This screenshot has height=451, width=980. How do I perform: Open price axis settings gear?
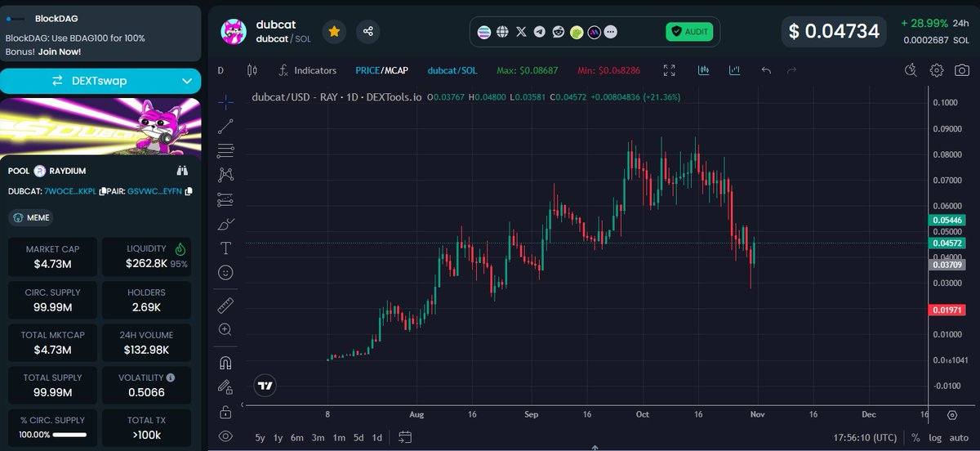pyautogui.click(x=952, y=414)
